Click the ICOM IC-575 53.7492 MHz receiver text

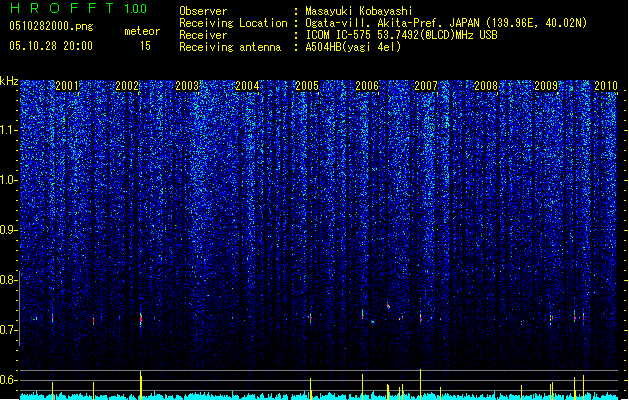[402, 35]
